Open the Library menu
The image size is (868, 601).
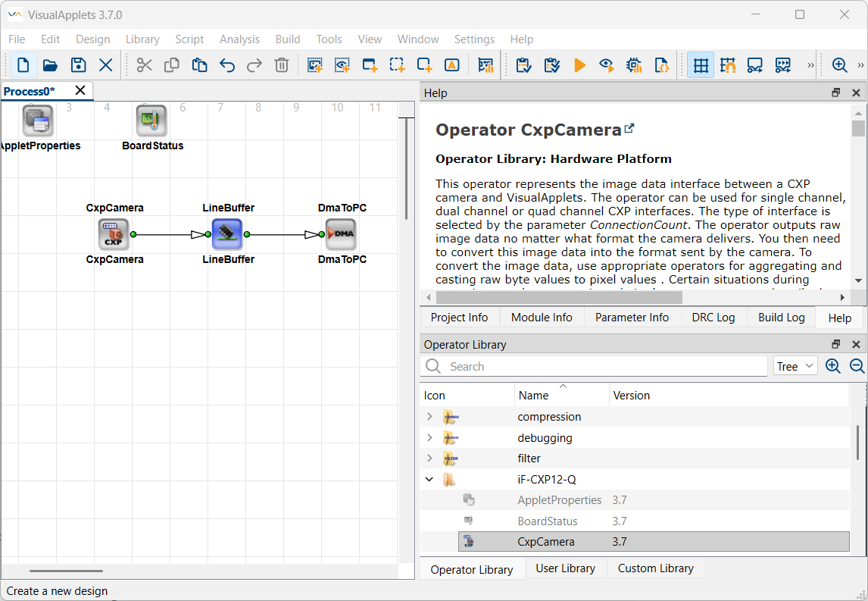(x=142, y=39)
